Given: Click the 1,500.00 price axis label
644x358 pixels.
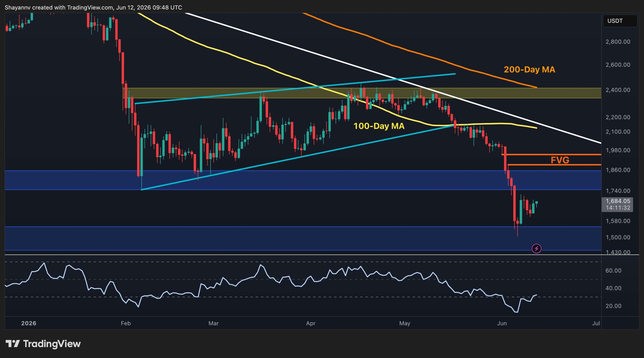Looking at the screenshot, I should click(618, 237).
